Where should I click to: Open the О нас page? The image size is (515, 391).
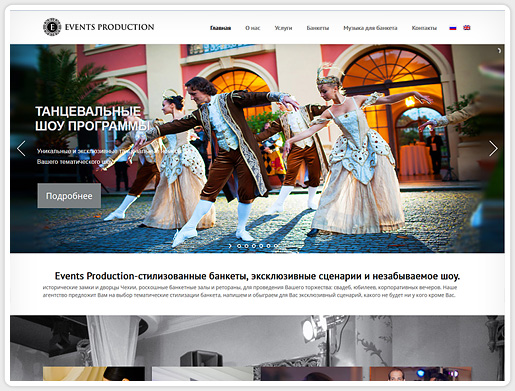tap(253, 28)
